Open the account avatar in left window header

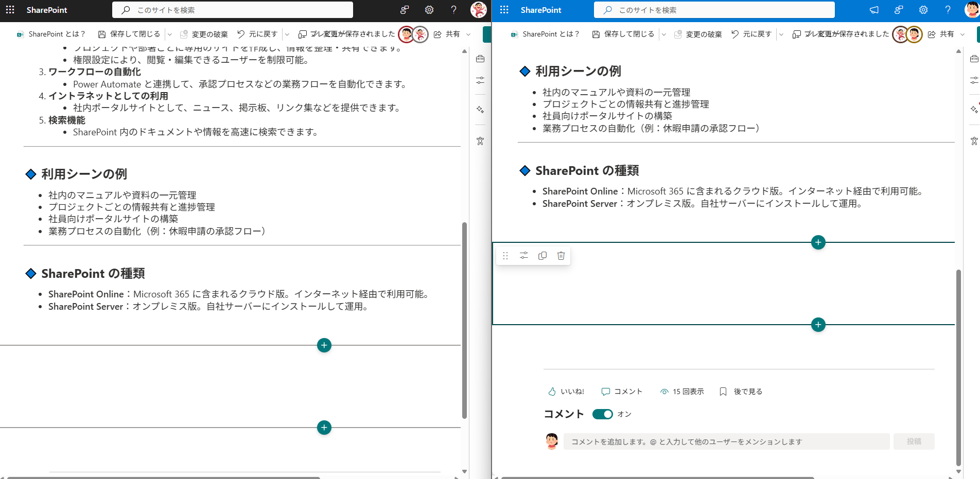[479, 10]
